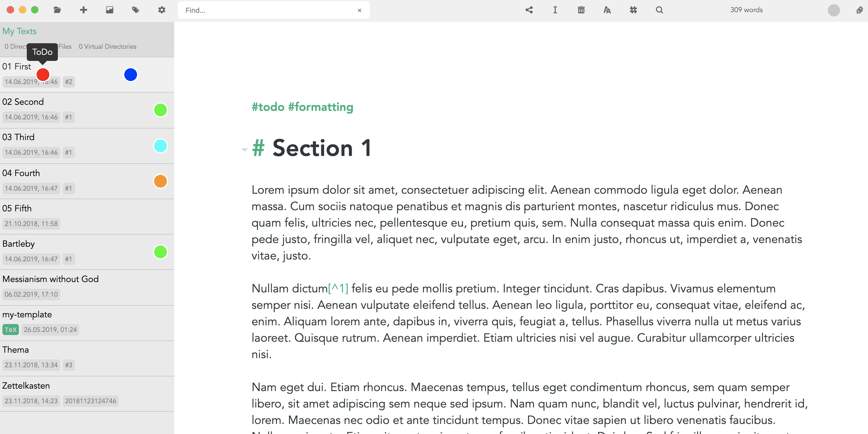This screenshot has height=434, width=868.
Task: Click the cyan tag dot on 03 Third
Action: coord(161,146)
